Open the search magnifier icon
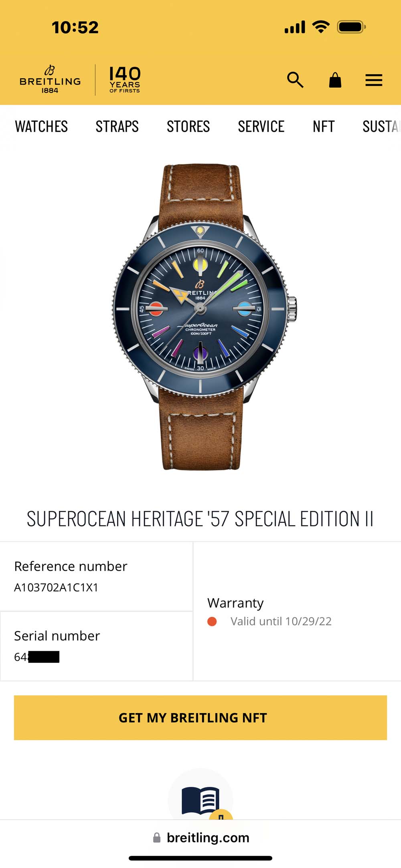Image resolution: width=401 pixels, height=868 pixels. click(295, 80)
